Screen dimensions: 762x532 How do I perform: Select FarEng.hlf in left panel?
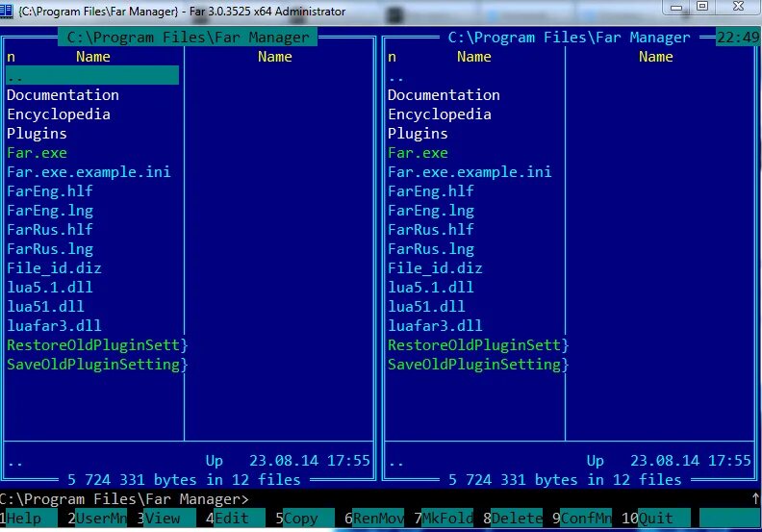(x=50, y=190)
